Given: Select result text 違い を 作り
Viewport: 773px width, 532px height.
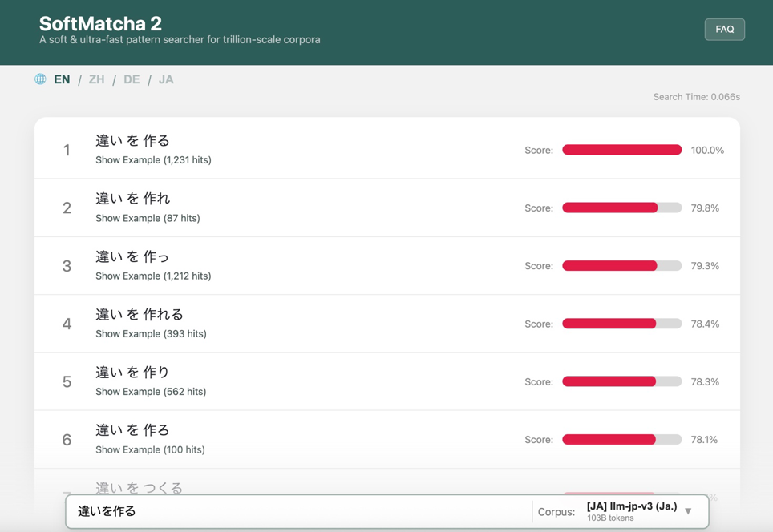Looking at the screenshot, I should tap(132, 373).
